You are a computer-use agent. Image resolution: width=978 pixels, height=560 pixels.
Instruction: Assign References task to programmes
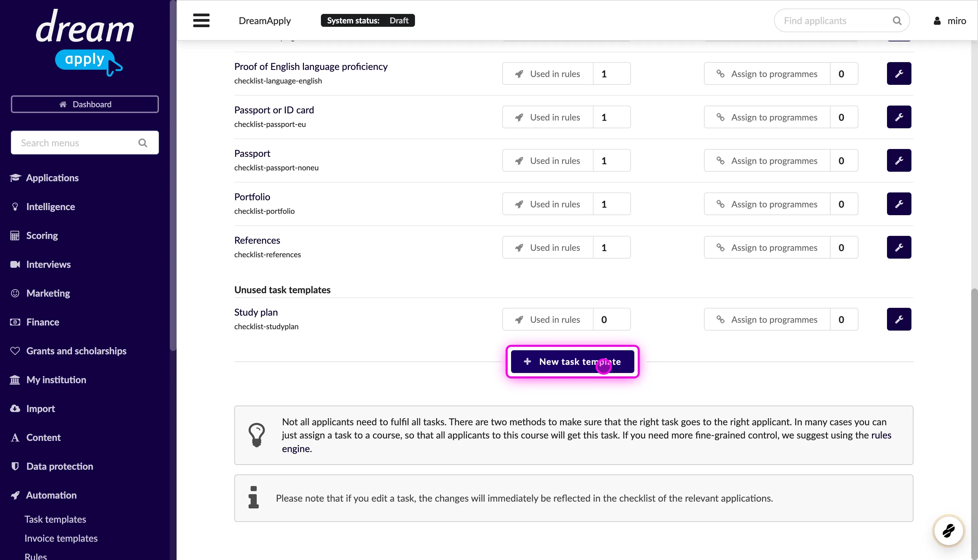pyautogui.click(x=781, y=247)
